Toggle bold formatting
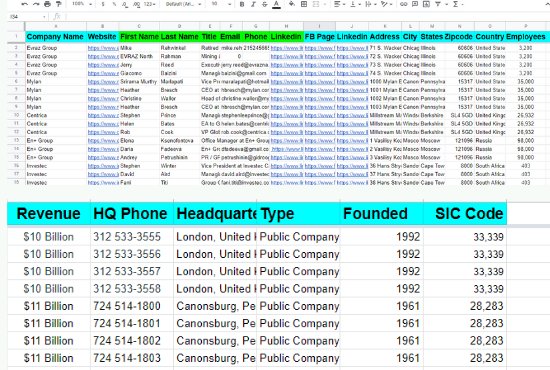Screen dimensions: 550x370 pos(242,4)
